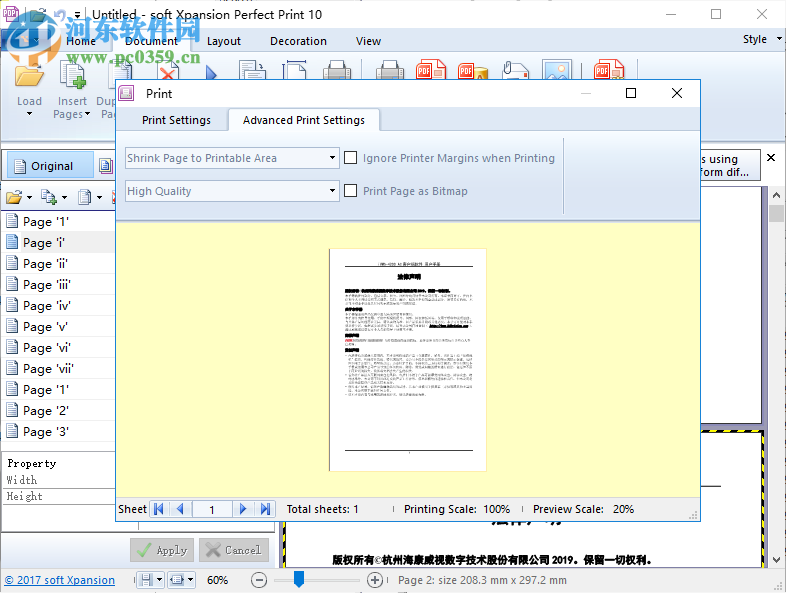Open the View ribbon tab
The width and height of the screenshot is (786, 593).
coord(368,41)
